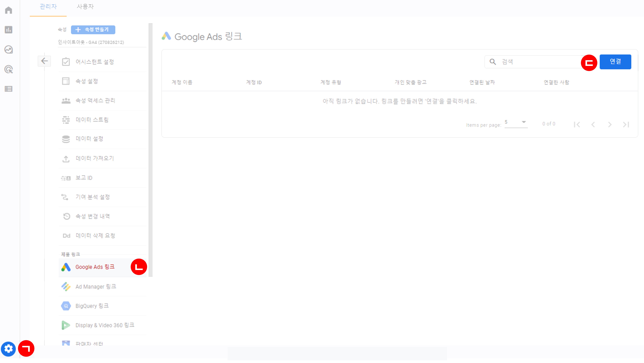Click the 개인 맞춤 광고 column header
This screenshot has height=363, width=644.
(x=411, y=82)
